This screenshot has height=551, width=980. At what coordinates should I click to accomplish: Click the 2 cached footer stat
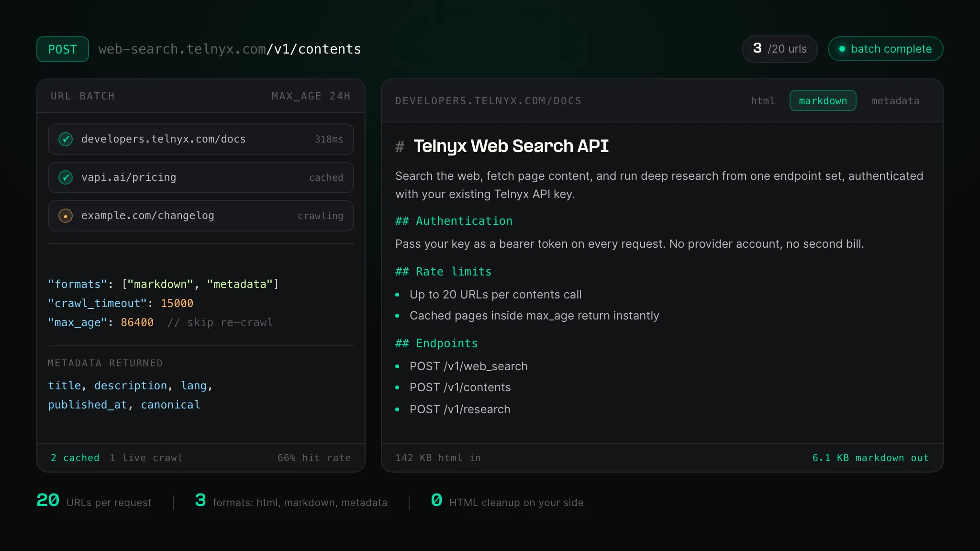(75, 458)
